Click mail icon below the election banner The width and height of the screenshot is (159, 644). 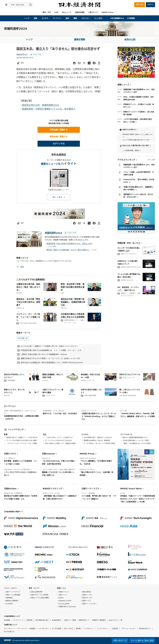(79, 223)
